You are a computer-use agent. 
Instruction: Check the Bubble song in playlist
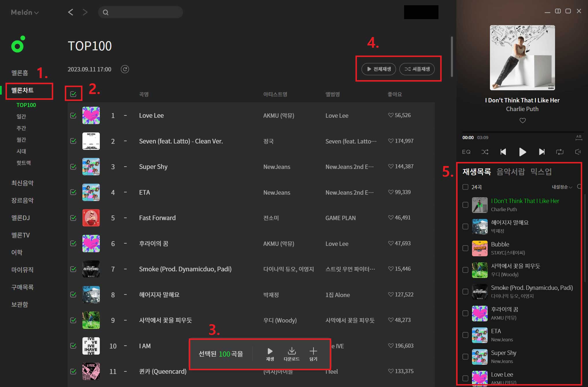click(x=465, y=248)
